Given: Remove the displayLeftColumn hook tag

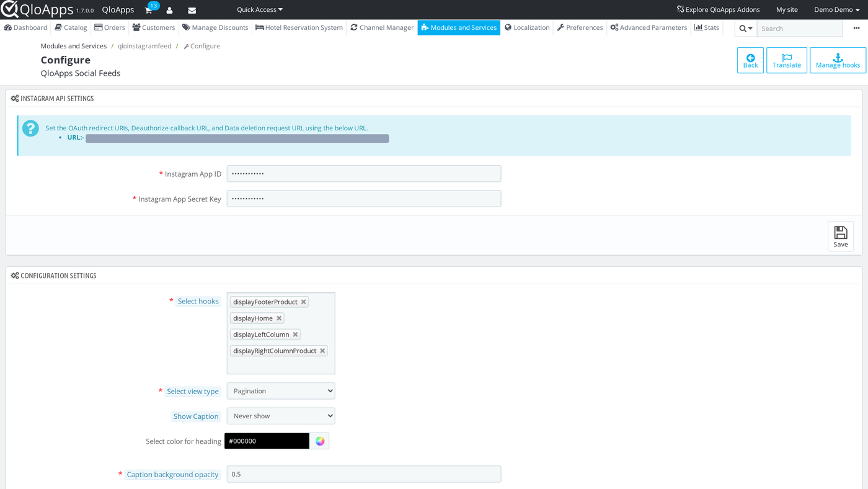Looking at the screenshot, I should pos(296,334).
